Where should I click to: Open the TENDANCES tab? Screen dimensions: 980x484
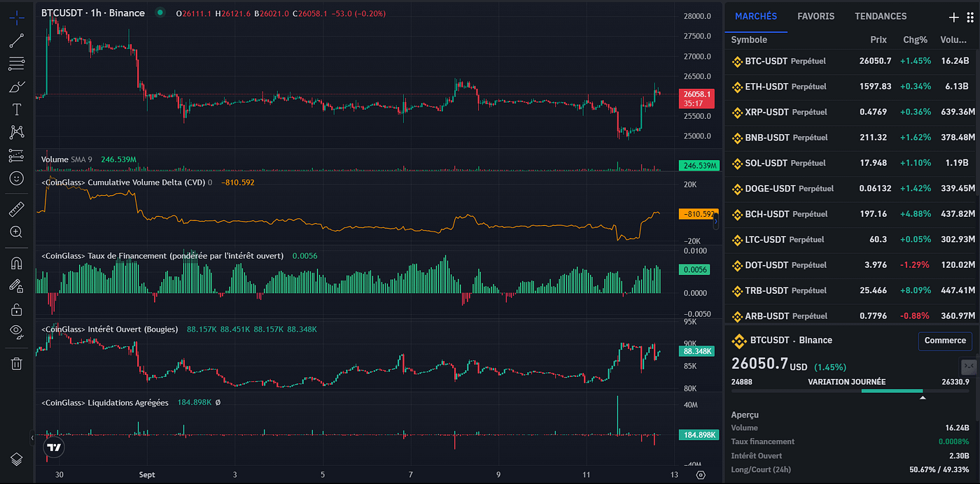(880, 16)
